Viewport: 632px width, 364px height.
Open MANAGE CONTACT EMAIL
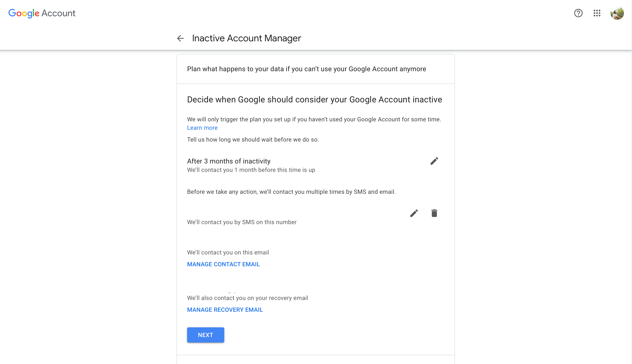coord(223,264)
